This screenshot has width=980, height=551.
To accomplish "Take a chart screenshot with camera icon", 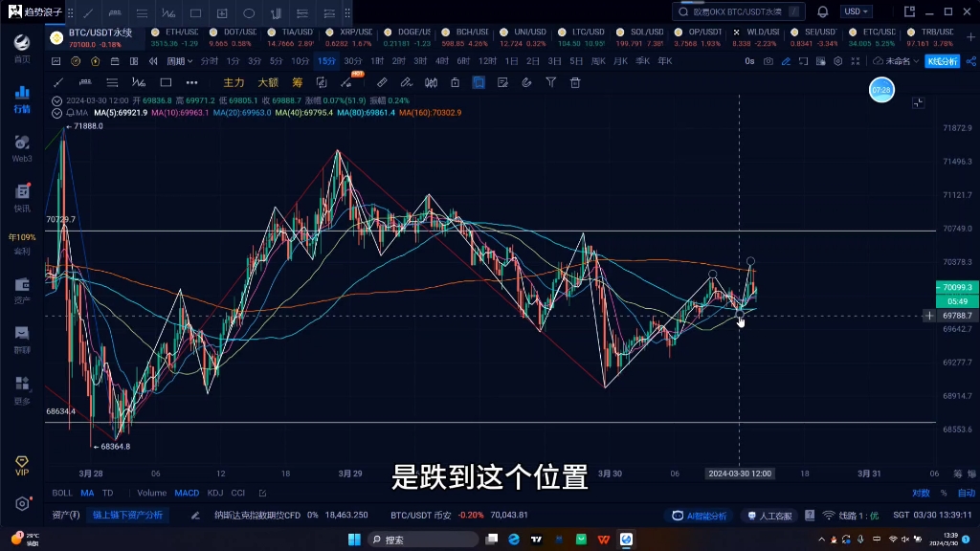I will pyautogui.click(x=768, y=61).
